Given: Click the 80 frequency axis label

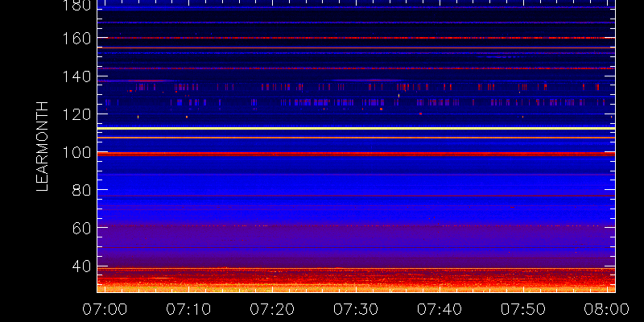Looking at the screenshot, I should (x=81, y=191).
